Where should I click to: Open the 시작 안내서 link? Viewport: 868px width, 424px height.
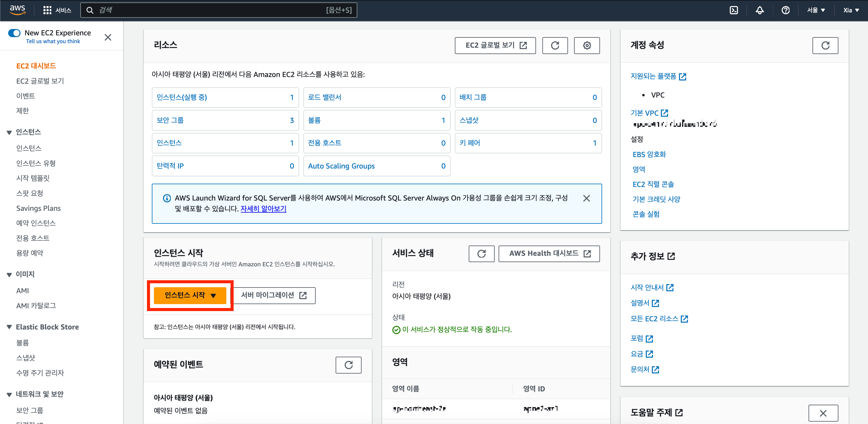coord(652,287)
